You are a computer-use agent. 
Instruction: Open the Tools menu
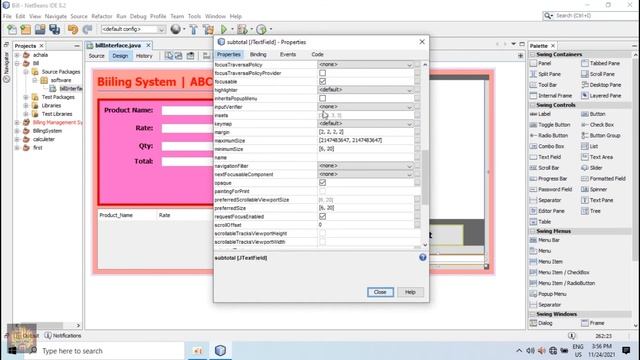coord(194,16)
